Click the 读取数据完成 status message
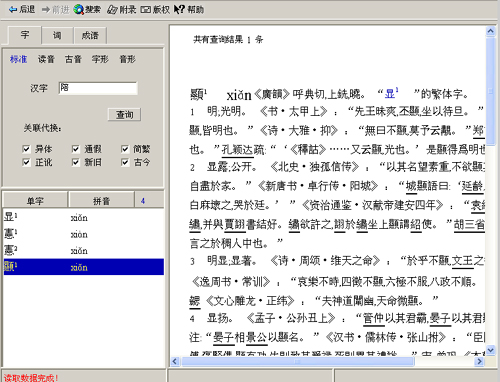Viewport: 500px width, 382px height. coord(31,378)
